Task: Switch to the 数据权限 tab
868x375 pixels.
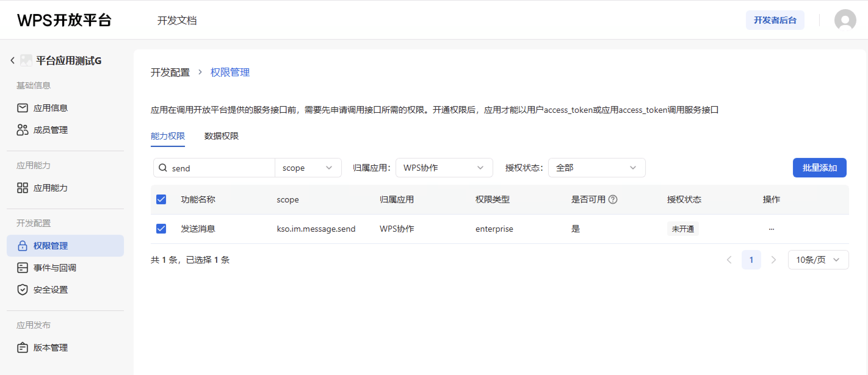Action: [x=221, y=136]
